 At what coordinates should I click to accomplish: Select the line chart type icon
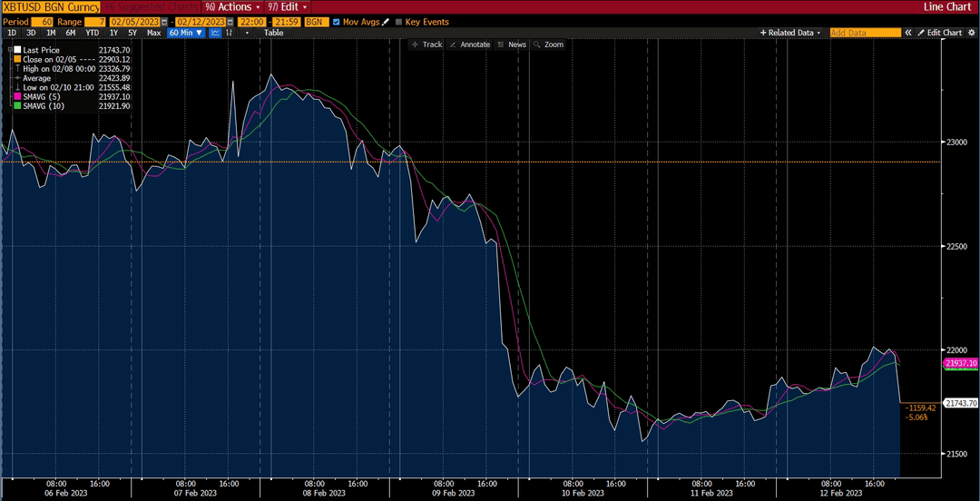(215, 33)
